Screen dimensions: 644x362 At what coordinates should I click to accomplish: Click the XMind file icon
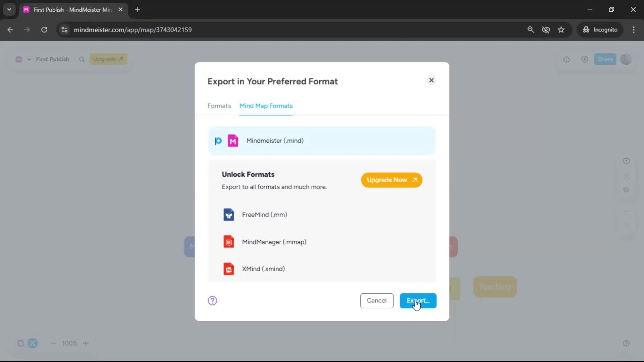coord(229,269)
